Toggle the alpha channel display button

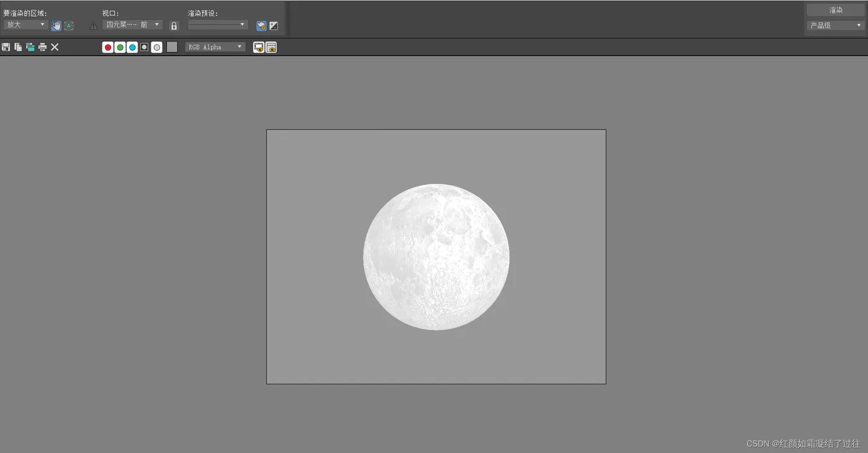click(x=144, y=47)
